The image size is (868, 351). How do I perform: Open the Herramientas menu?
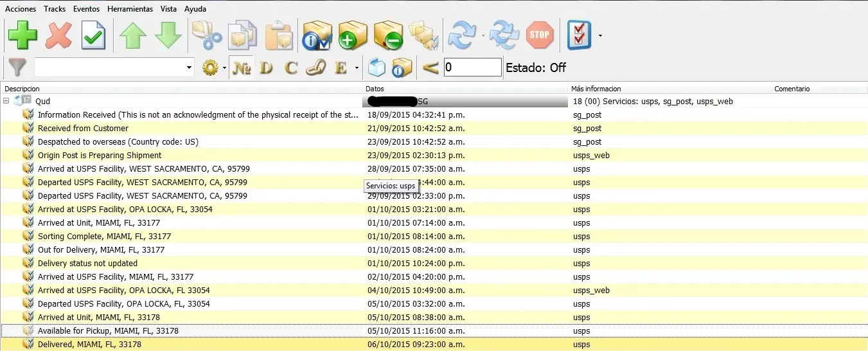pyautogui.click(x=130, y=9)
